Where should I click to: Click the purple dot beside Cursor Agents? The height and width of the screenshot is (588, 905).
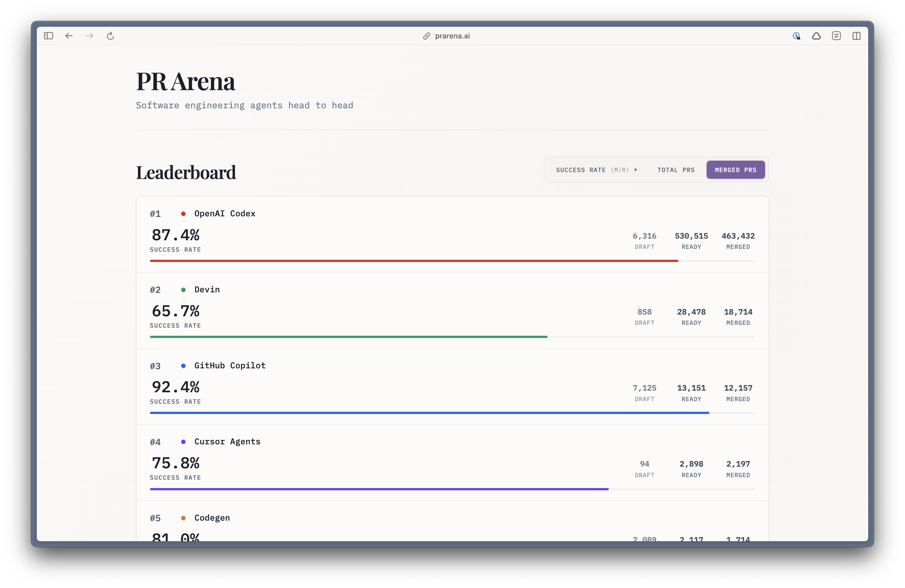(183, 442)
